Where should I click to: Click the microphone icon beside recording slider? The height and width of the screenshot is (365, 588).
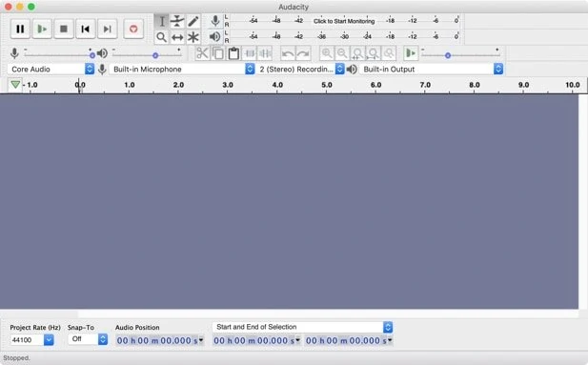[14, 53]
